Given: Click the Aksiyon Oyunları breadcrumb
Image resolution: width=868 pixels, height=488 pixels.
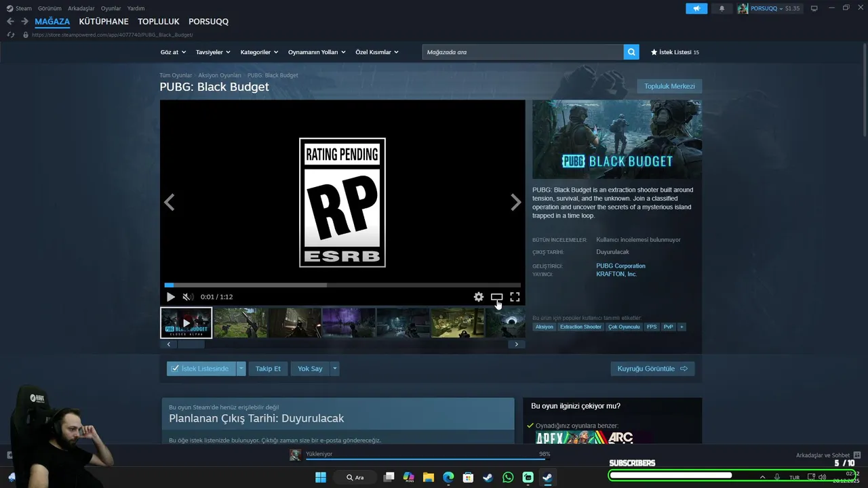Looking at the screenshot, I should tap(220, 75).
